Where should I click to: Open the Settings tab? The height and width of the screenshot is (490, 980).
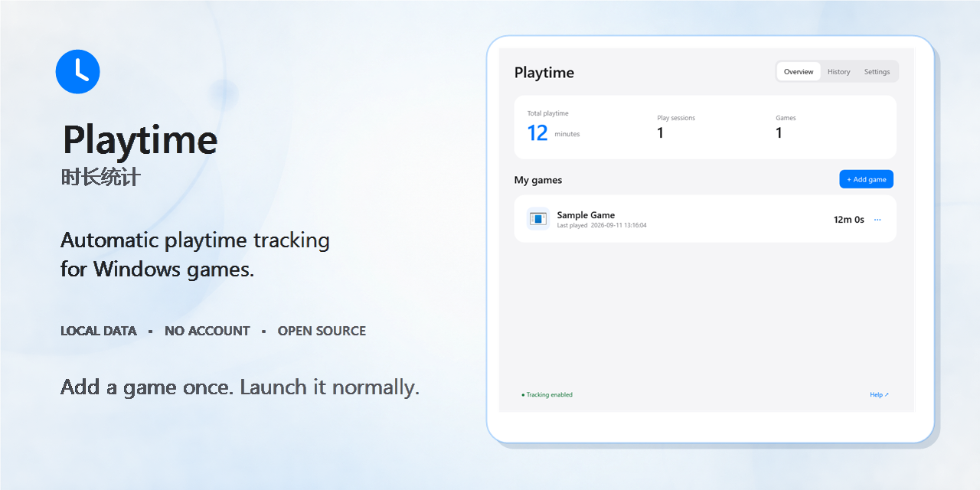click(877, 72)
